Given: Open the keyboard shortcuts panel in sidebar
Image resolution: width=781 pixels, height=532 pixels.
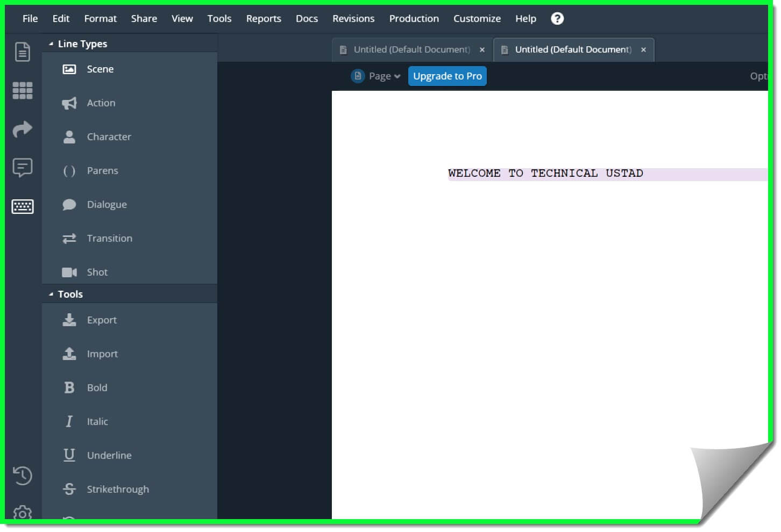Looking at the screenshot, I should (23, 206).
